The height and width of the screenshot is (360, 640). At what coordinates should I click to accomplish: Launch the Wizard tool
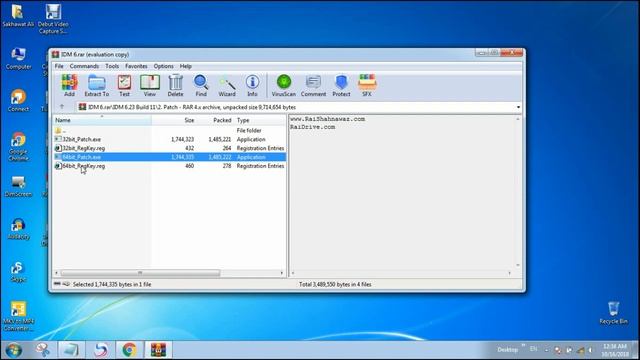coord(227,86)
